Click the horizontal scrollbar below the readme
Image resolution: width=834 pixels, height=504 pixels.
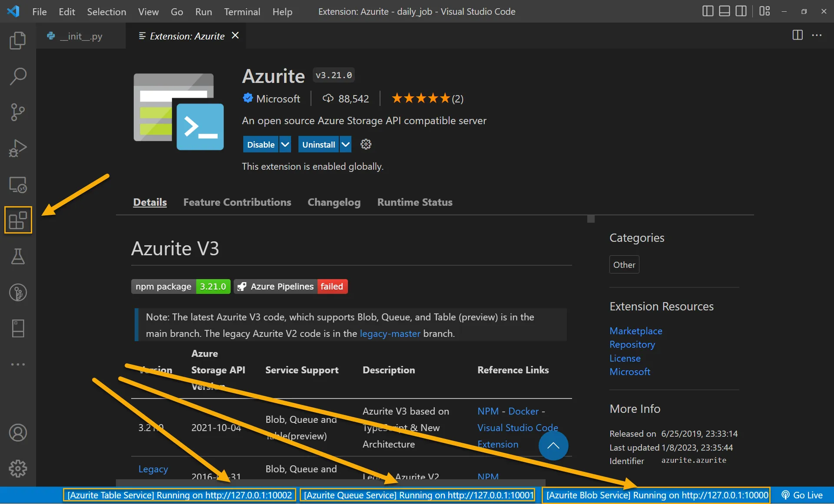pyautogui.click(x=330, y=483)
